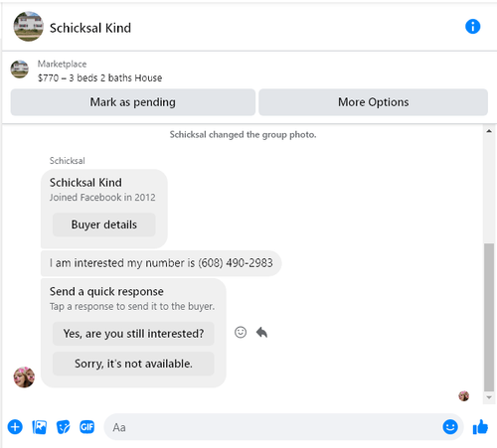Click scrollbar down arrow in chat
This screenshot has width=497, height=448.
click(x=489, y=397)
